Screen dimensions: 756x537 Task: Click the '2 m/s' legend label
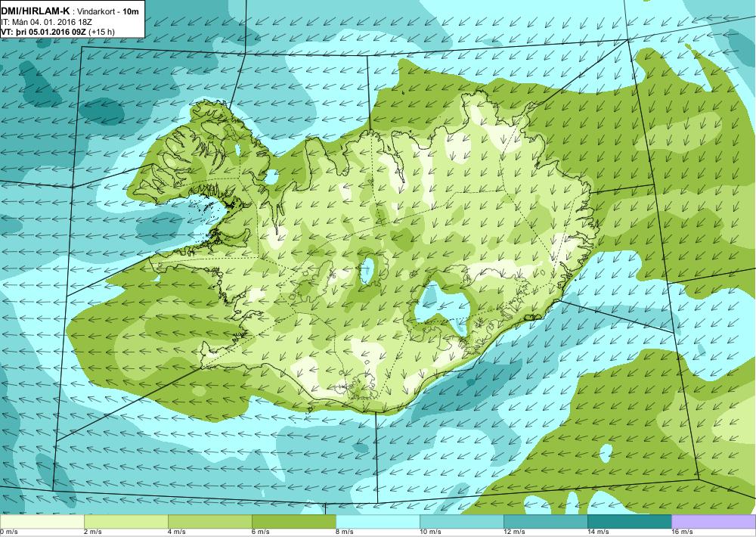point(93,532)
